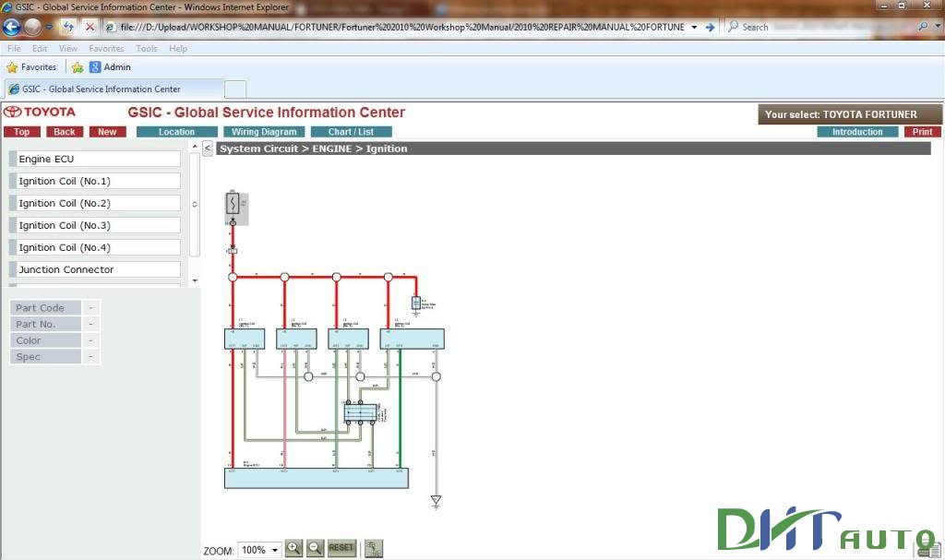This screenshot has width=945, height=560.
Task: Click the component list scroll down arrow
Action: coord(195,280)
